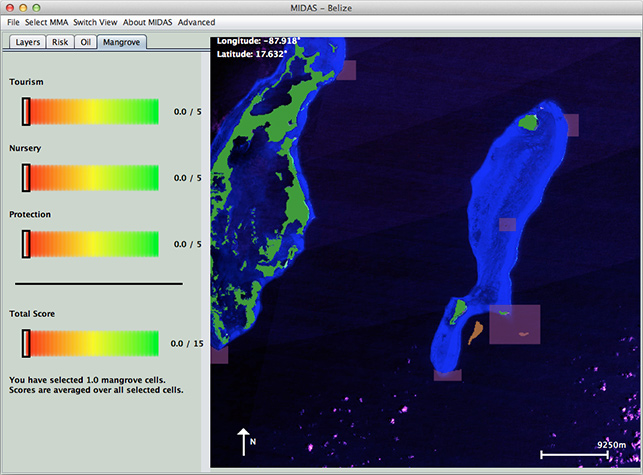Image resolution: width=643 pixels, height=475 pixels.
Task: Go to the Oil tab
Action: point(86,43)
